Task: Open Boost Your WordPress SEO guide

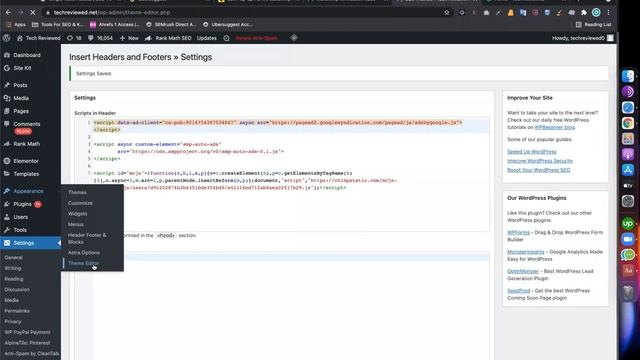Action: point(538,170)
